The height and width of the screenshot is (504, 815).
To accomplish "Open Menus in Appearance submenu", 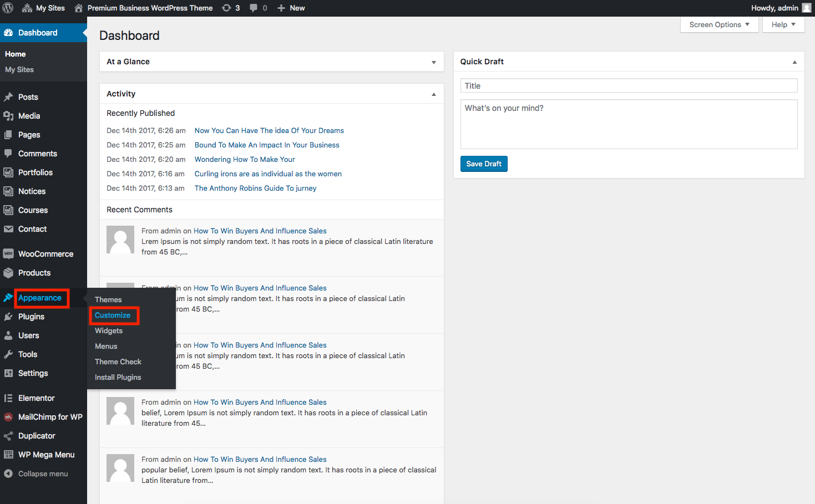I will tap(106, 346).
